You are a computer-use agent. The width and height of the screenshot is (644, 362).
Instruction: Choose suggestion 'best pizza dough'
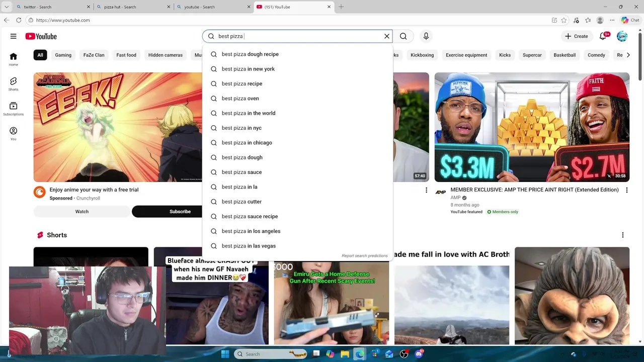pos(297,157)
